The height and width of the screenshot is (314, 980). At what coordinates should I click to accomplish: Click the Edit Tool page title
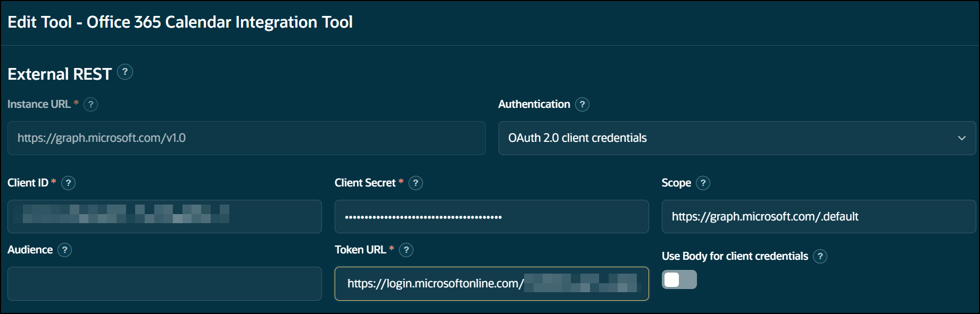pos(180,22)
